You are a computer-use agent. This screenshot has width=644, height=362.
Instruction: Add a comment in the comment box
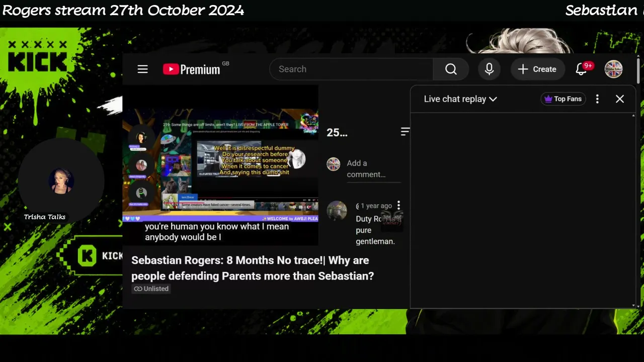373,169
